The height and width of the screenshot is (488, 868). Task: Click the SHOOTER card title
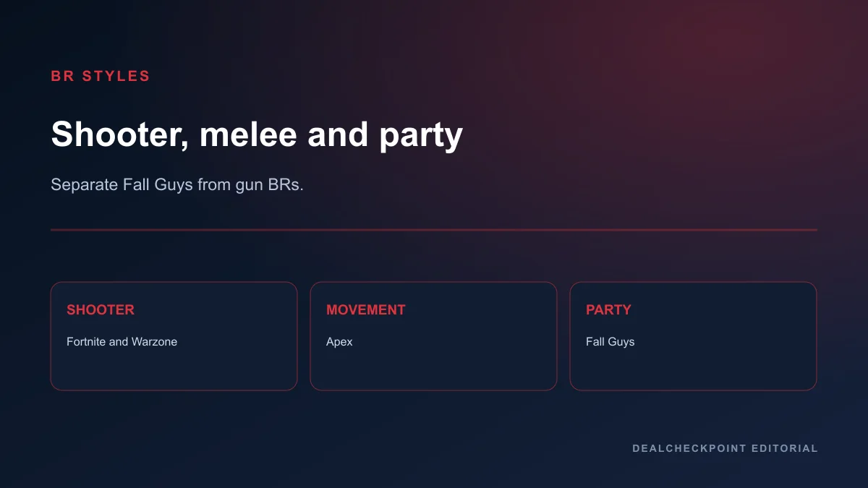point(101,309)
